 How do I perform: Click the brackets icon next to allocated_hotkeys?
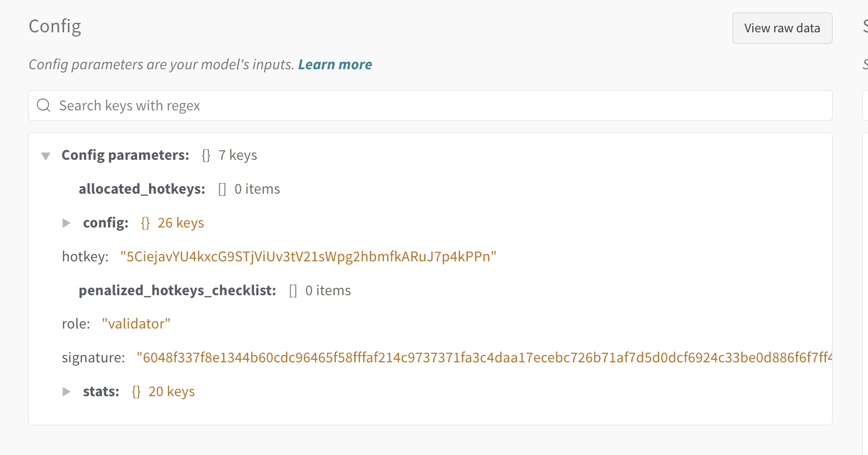pyautogui.click(x=222, y=189)
